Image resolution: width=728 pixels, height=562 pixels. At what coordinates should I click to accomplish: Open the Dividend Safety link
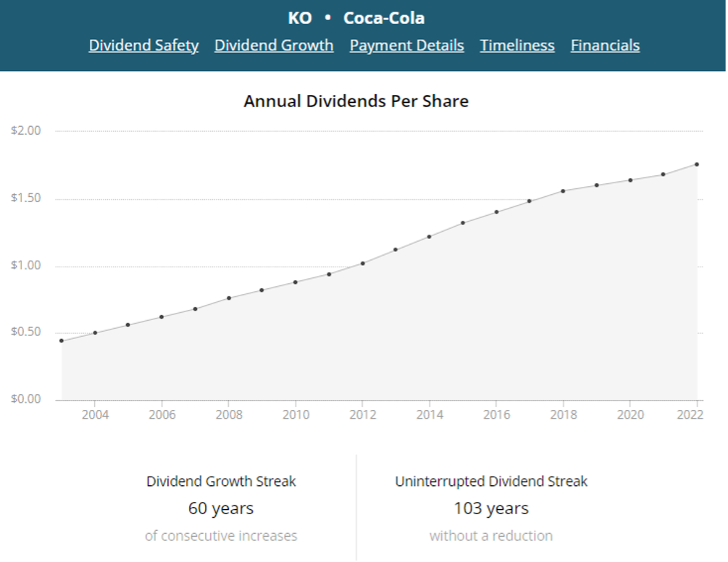coord(143,46)
